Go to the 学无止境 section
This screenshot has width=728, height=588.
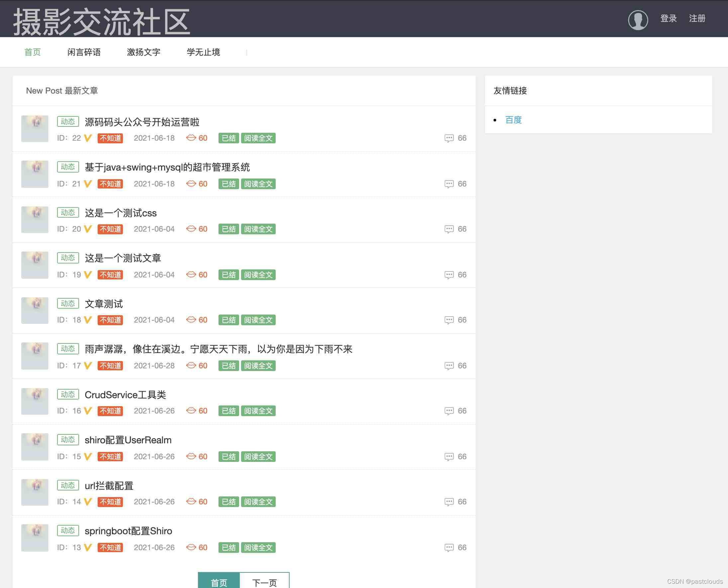tap(203, 52)
